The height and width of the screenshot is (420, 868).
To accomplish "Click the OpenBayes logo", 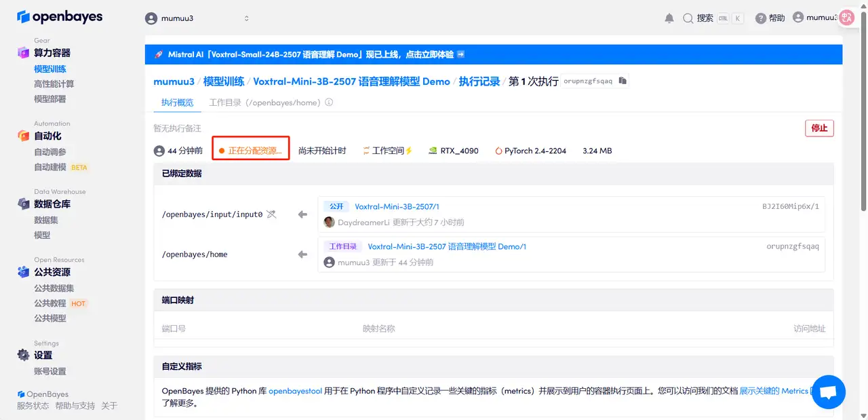I will coord(58,16).
